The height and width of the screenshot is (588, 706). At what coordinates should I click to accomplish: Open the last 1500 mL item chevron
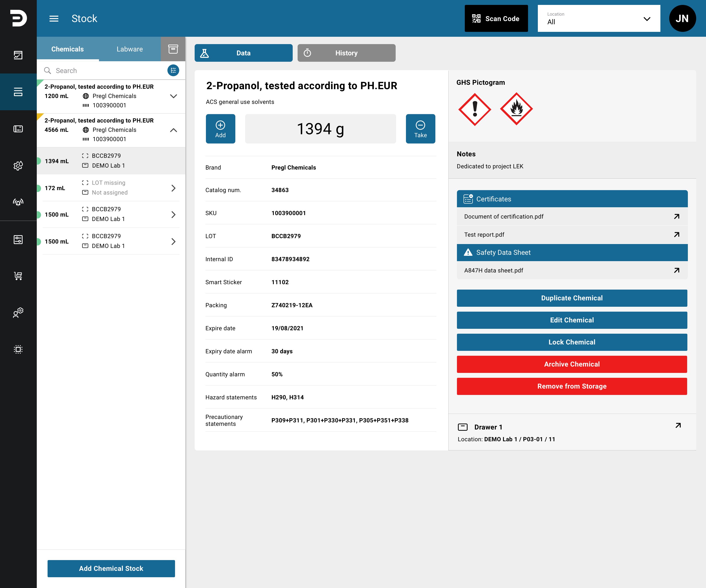pyautogui.click(x=174, y=241)
